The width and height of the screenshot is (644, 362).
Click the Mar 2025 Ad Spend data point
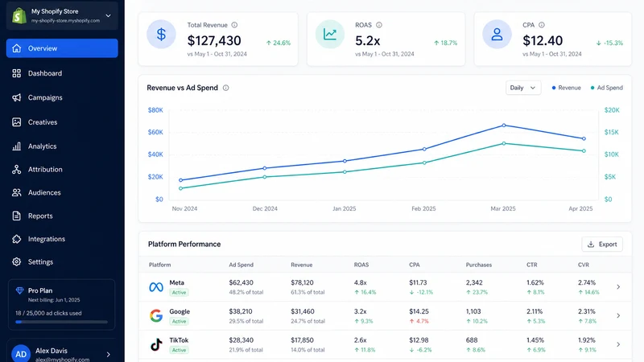[504, 144]
